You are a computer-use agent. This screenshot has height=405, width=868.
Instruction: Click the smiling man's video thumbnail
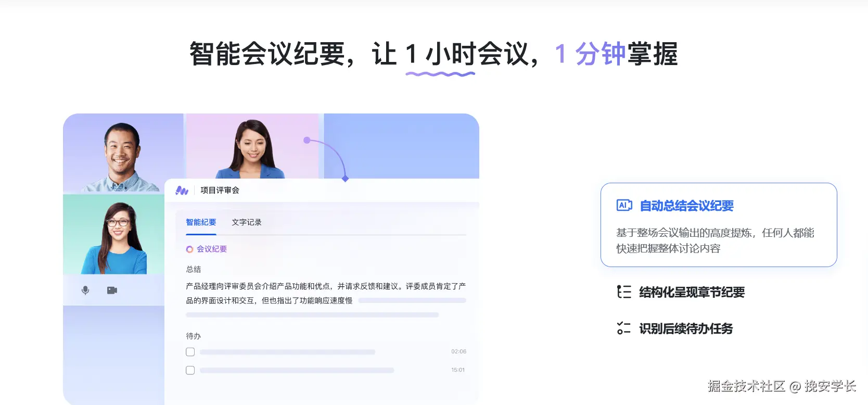[x=123, y=154]
